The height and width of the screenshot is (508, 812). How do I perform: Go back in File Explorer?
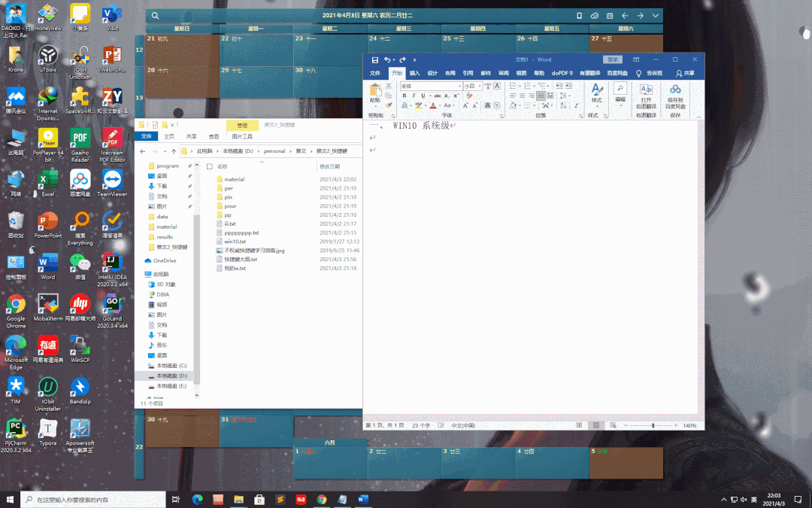tap(143, 151)
